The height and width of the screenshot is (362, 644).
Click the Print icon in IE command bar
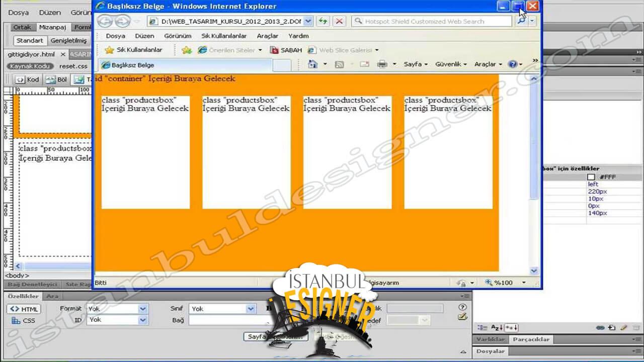coord(382,64)
